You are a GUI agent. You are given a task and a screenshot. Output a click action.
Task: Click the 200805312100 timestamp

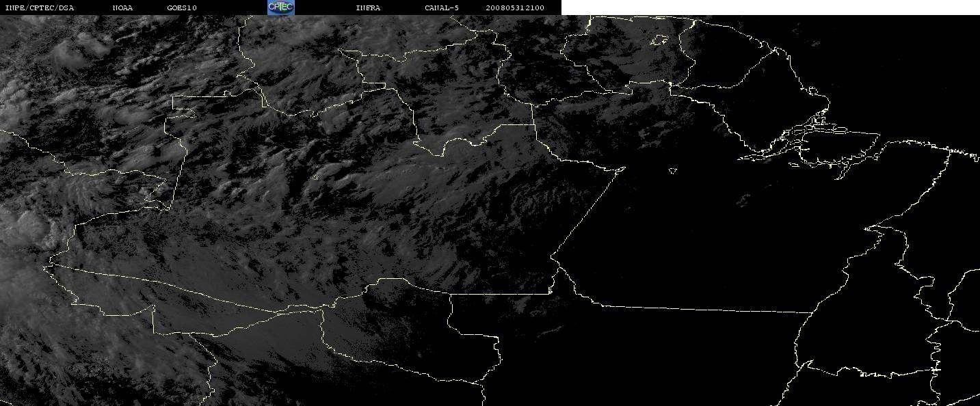coord(515,8)
